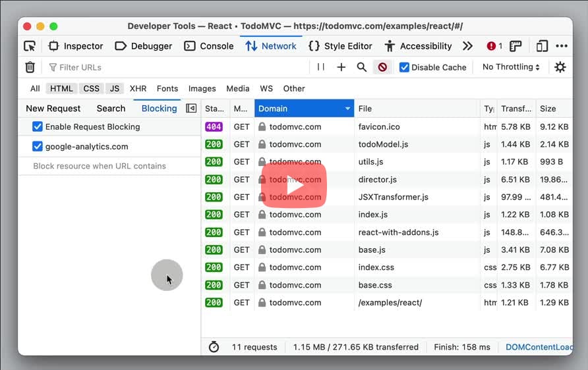Click the 404 status badge
Image resolution: width=588 pixels, height=370 pixels.
214,126
